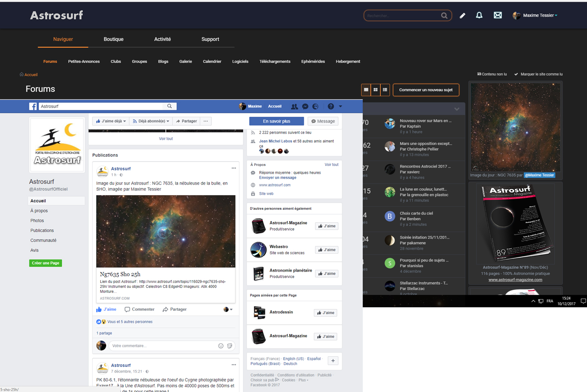Add another language with plus button
The height and width of the screenshot is (392, 587).
pyautogui.click(x=333, y=361)
